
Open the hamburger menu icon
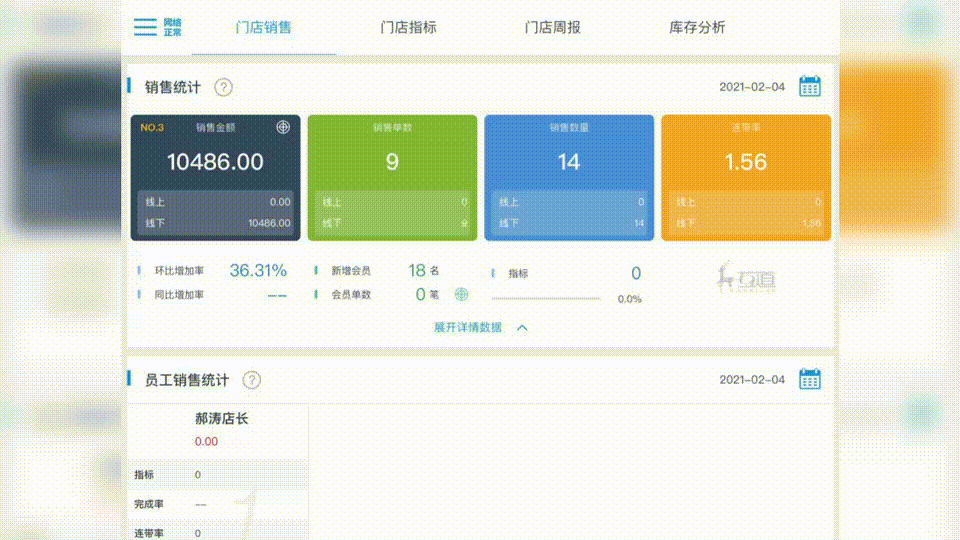pyautogui.click(x=145, y=27)
